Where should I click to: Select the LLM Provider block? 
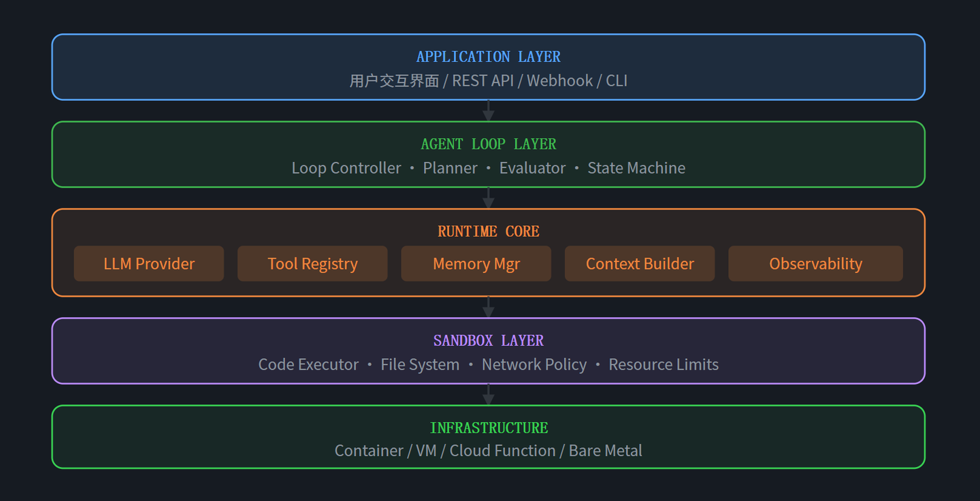[x=149, y=263]
